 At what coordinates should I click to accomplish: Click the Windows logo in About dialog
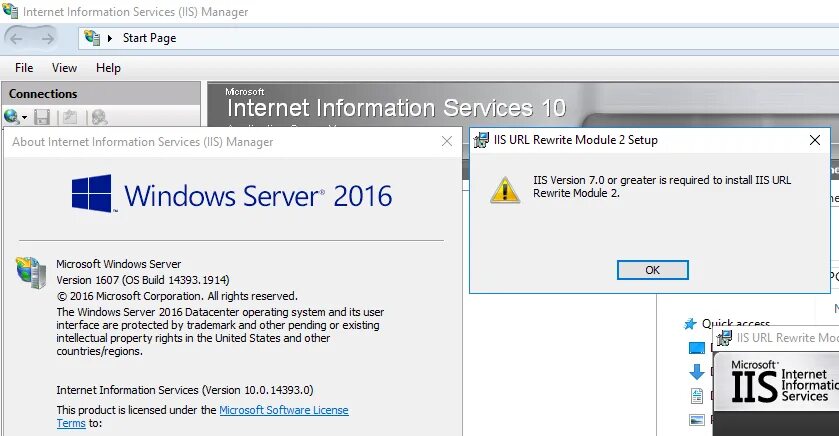tap(92, 193)
